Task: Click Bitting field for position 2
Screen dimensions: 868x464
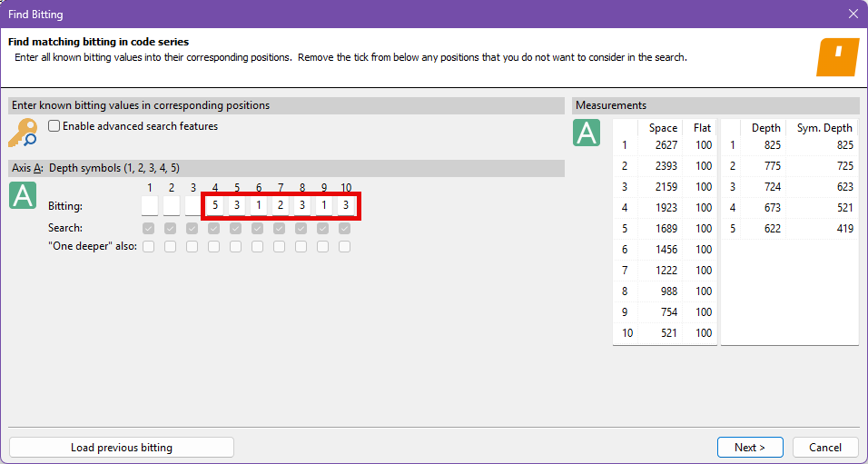Action: tap(171, 206)
